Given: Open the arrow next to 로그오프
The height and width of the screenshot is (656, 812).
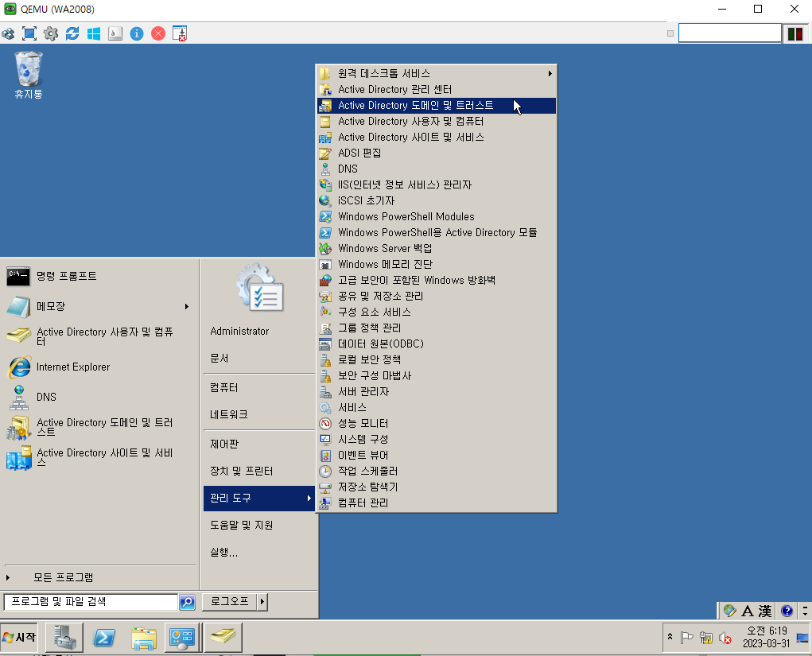Looking at the screenshot, I should click(x=262, y=602).
